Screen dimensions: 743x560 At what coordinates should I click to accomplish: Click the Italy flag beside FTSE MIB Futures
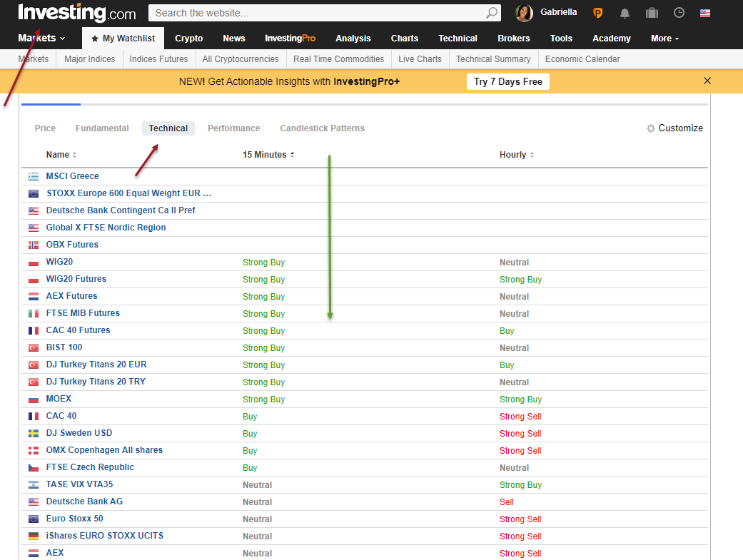click(33, 313)
